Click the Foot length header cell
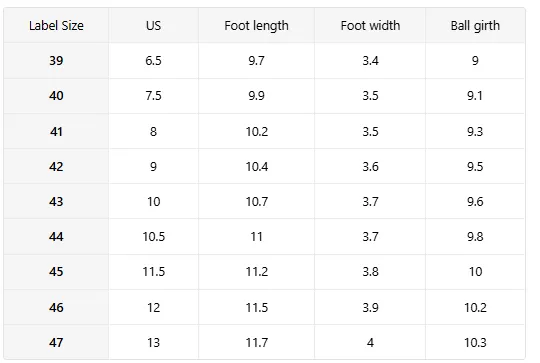The width and height of the screenshot is (540, 363). pos(256,25)
